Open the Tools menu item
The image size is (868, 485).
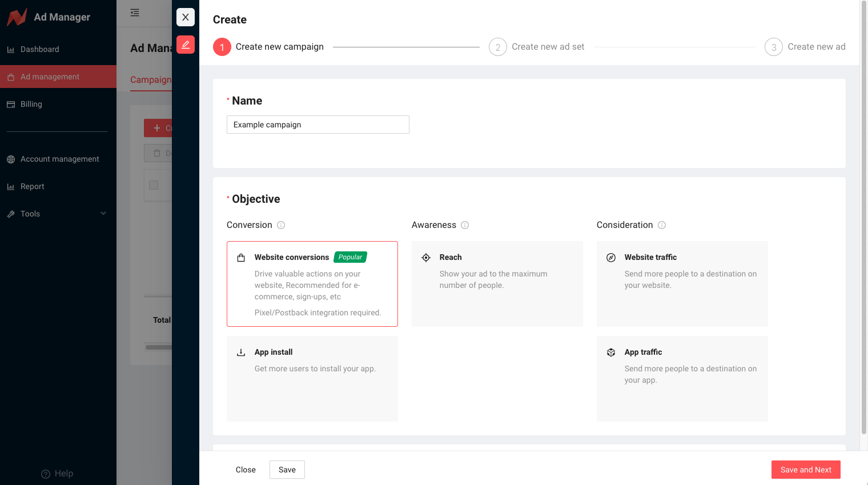pos(58,214)
